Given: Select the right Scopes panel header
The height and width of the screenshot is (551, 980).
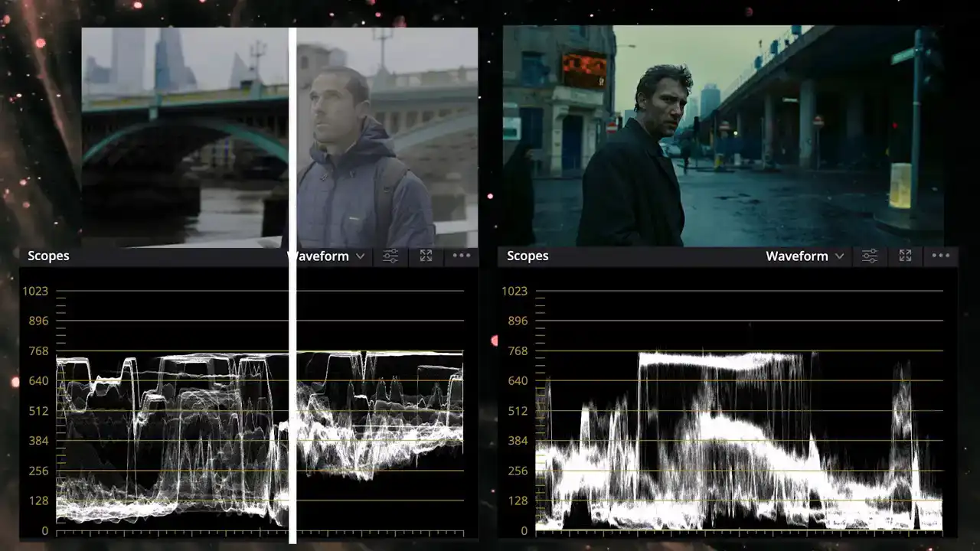Looking at the screenshot, I should [528, 256].
